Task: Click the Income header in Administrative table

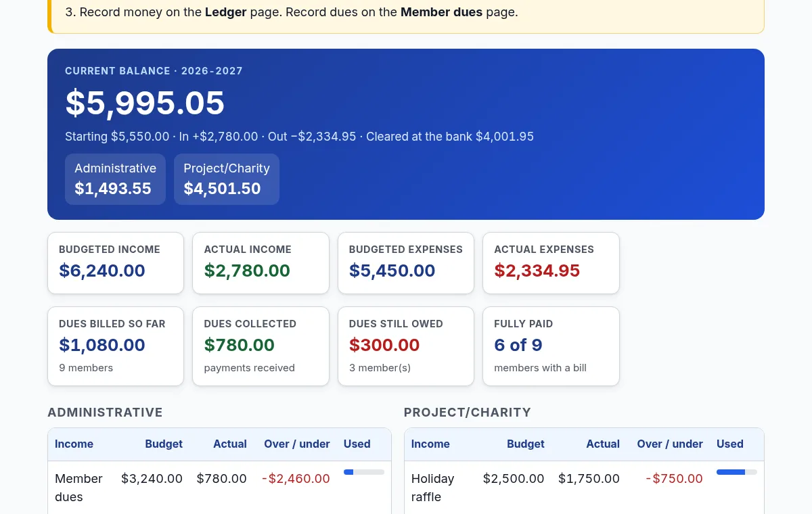Action: (74, 444)
